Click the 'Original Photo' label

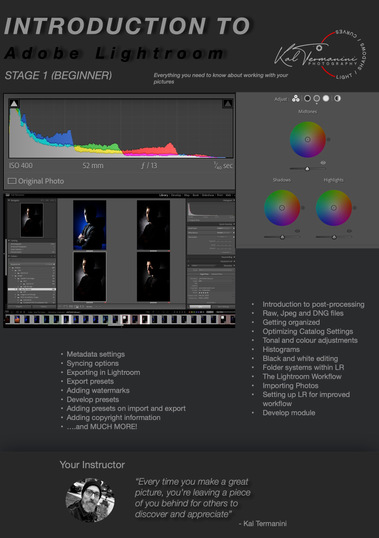[x=41, y=181]
